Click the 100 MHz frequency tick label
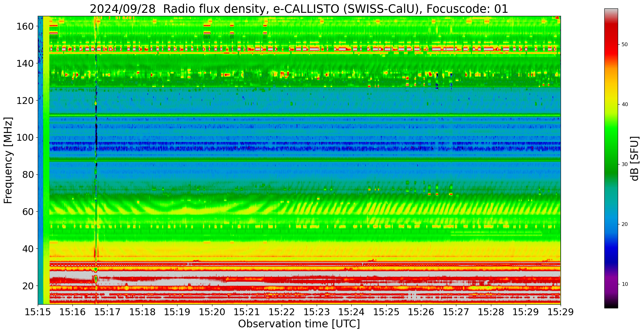The height and width of the screenshot is (333, 644). pos(25,137)
